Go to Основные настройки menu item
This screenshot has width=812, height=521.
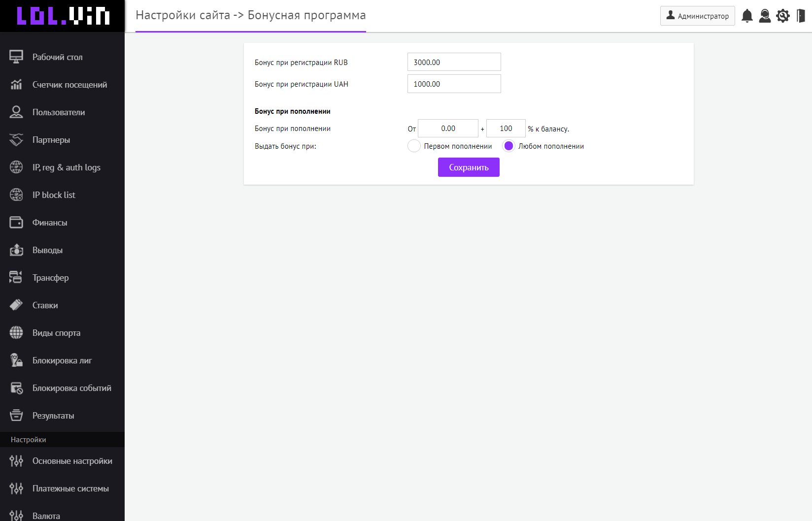[x=72, y=461]
